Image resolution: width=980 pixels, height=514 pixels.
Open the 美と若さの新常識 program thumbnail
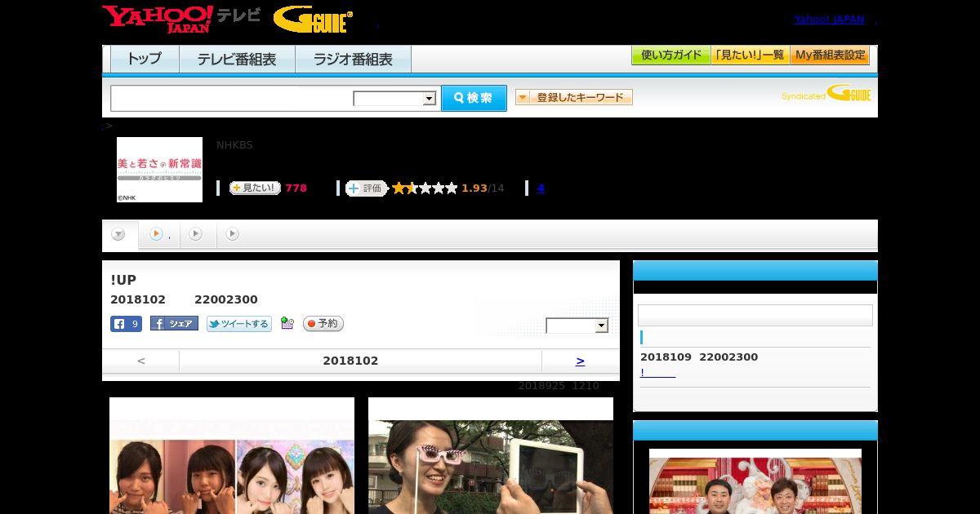159,170
